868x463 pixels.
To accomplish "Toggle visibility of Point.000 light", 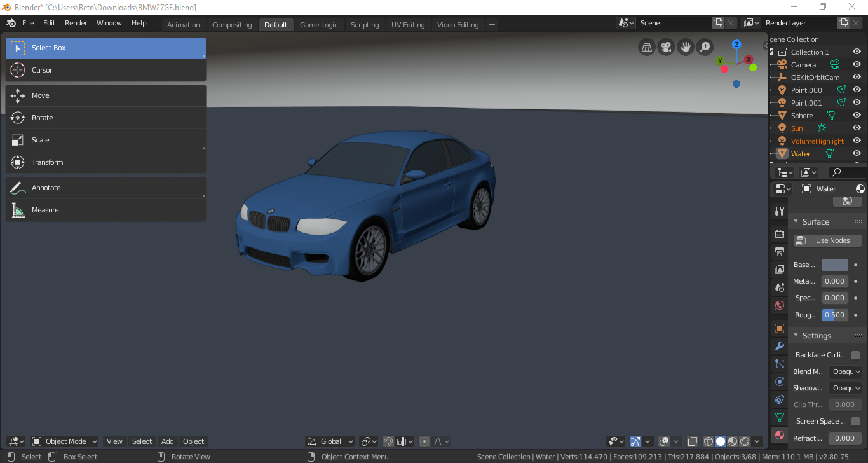I will tap(857, 90).
